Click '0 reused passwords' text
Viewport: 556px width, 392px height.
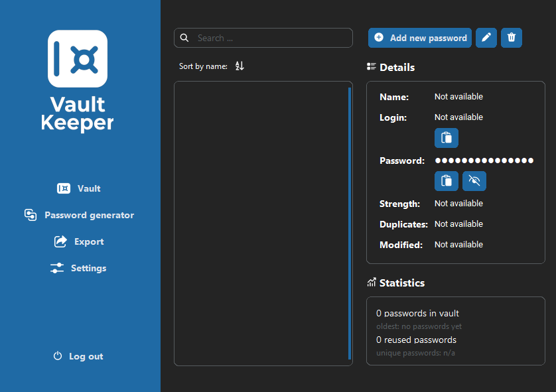tap(416, 340)
